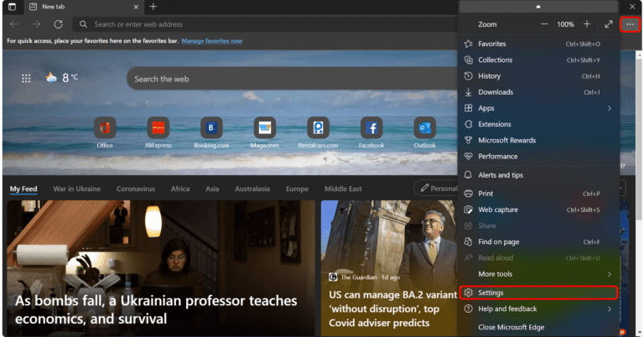Decrease zoom with the minus button
This screenshot has width=644, height=337.
[x=544, y=24]
